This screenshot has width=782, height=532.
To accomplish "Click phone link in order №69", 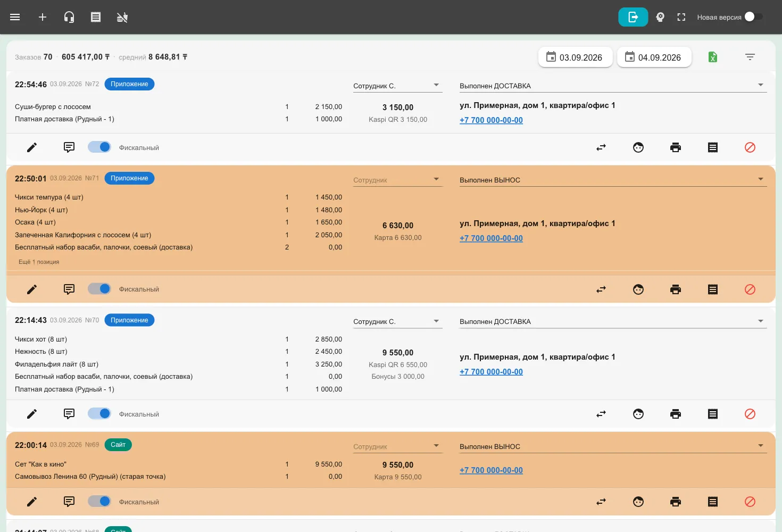I will click(491, 470).
